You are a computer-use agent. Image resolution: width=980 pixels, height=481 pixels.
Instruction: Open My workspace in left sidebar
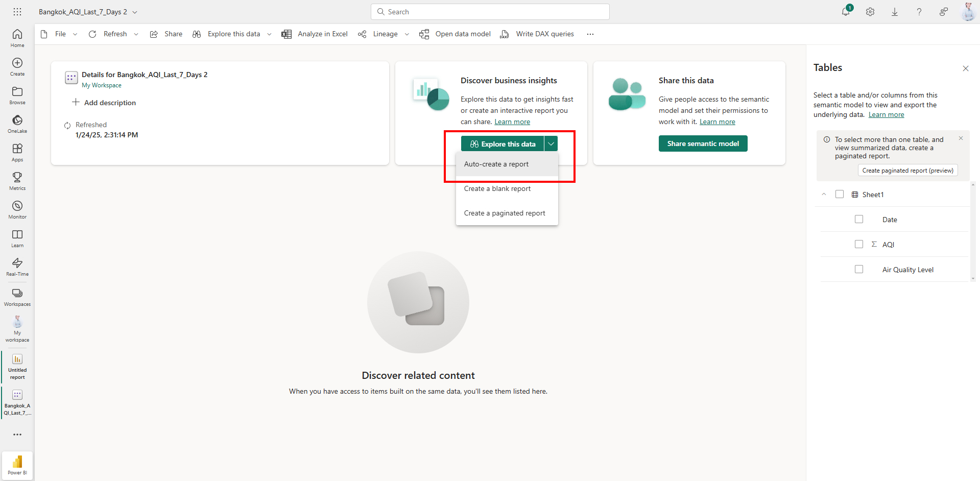[17, 329]
